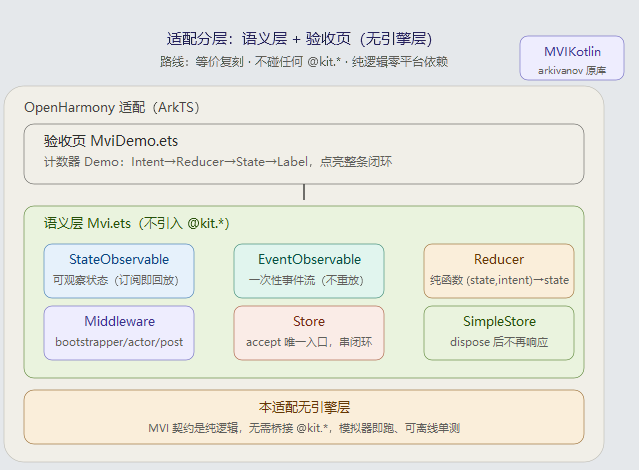Select the '验收页 MviDemo.ets' heading
The height and width of the screenshot is (470, 639).
click(x=111, y=141)
